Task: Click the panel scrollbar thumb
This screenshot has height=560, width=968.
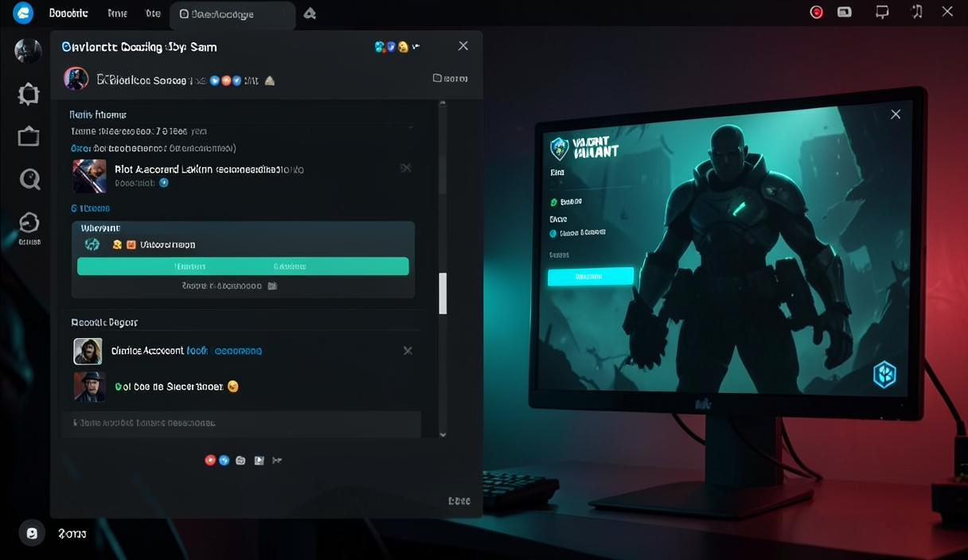Action: 443,294
